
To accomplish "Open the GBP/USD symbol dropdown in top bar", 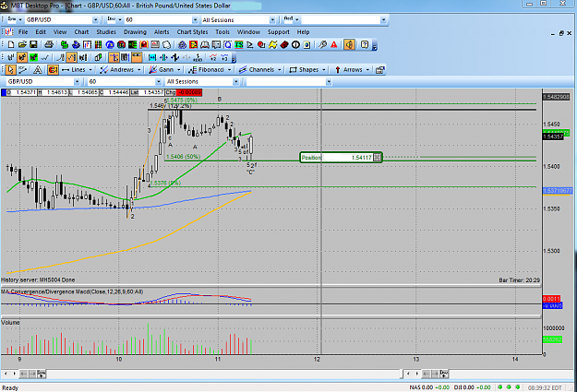I will pos(95,20).
